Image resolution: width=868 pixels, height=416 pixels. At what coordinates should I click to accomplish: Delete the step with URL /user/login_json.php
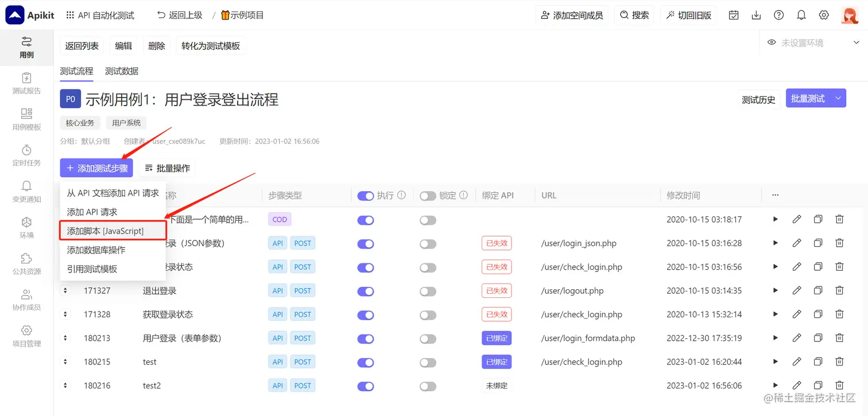pyautogui.click(x=839, y=243)
